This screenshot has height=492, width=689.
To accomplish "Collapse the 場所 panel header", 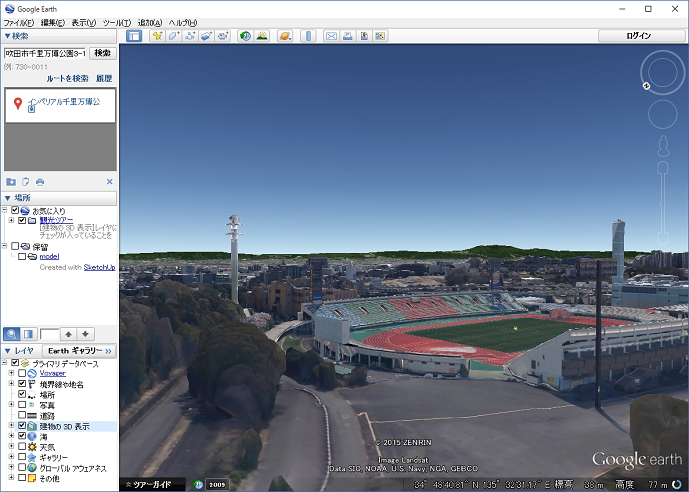I will 8,198.
